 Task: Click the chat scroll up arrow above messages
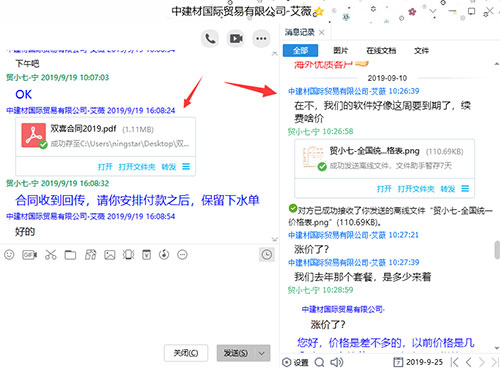click(x=275, y=53)
